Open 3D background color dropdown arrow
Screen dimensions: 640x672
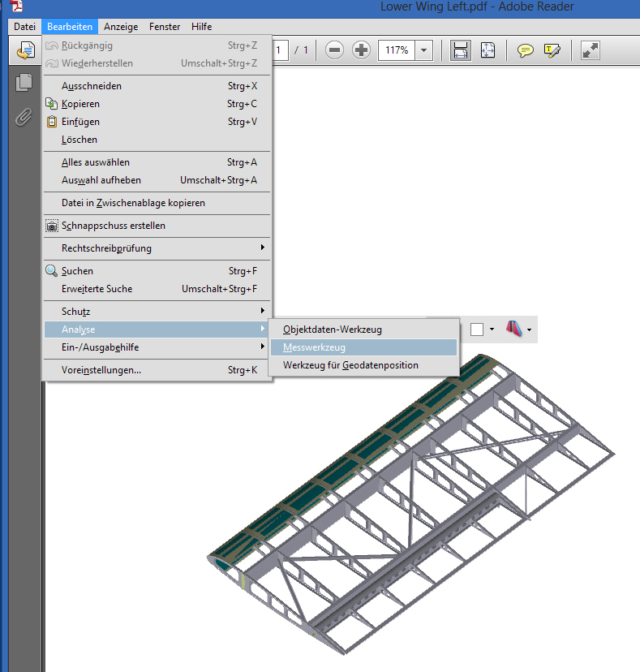(492, 330)
